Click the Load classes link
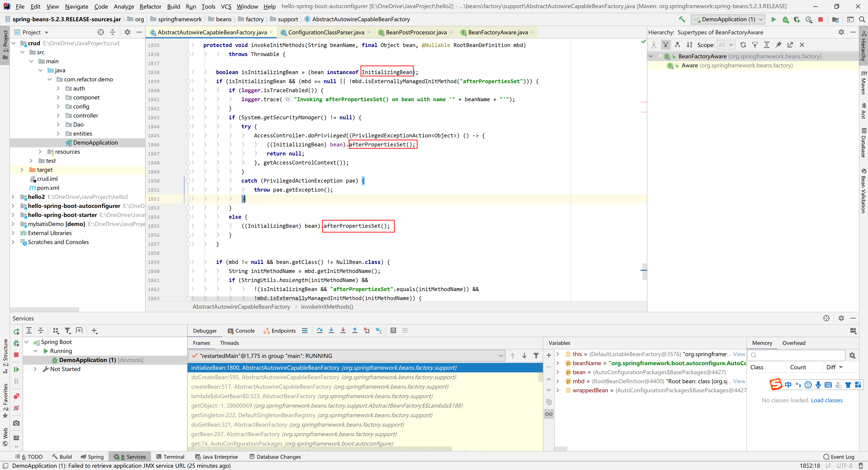868x470 pixels. pos(827,400)
